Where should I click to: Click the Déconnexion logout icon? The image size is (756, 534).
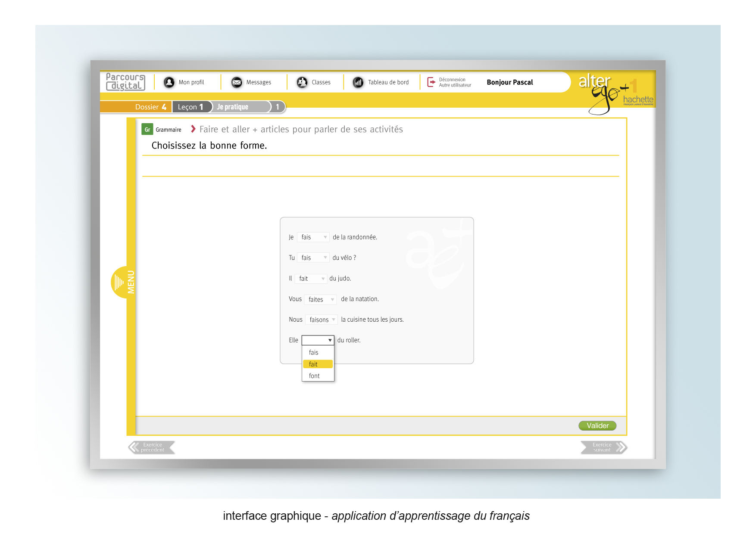tap(431, 82)
